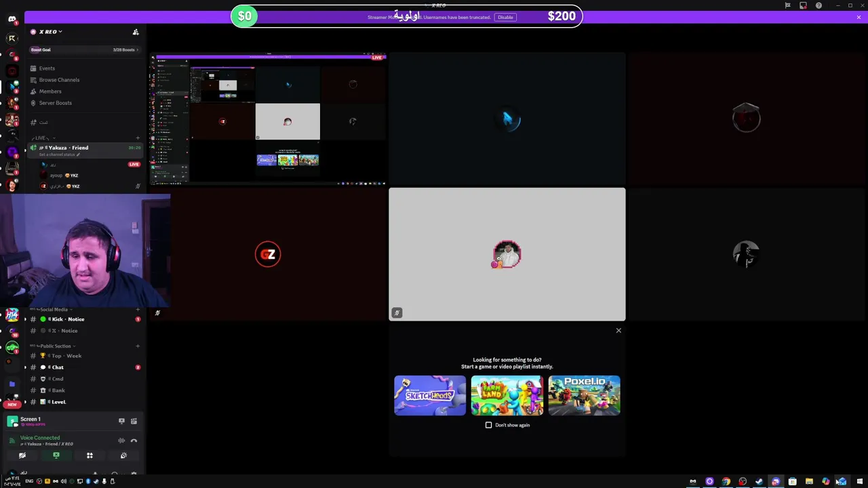Open the Discord inbox icon in title bar
The height and width of the screenshot is (488, 868).
tap(803, 5)
